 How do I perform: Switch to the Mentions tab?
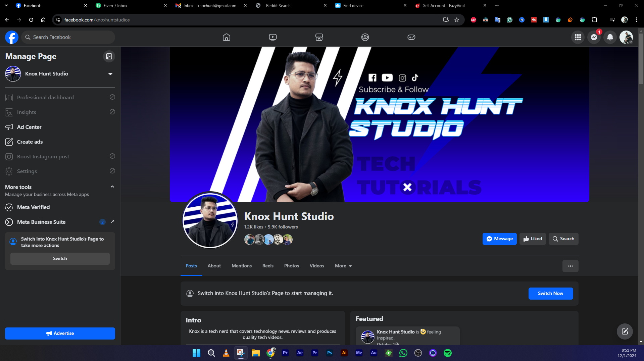tap(242, 266)
